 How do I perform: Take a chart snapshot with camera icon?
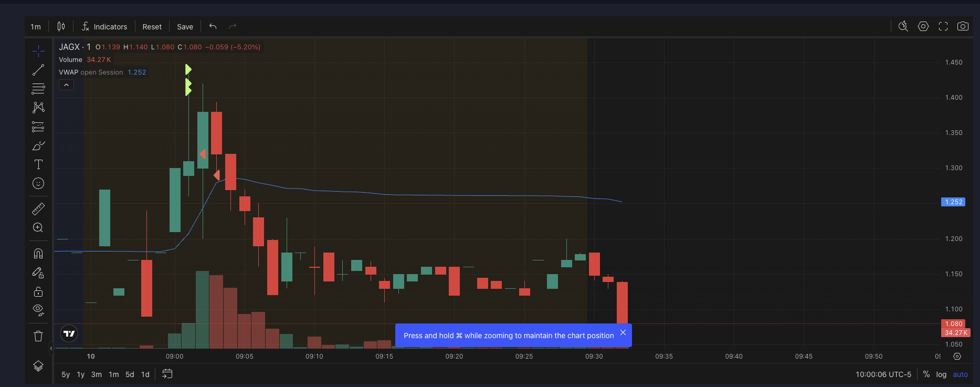tap(963, 26)
